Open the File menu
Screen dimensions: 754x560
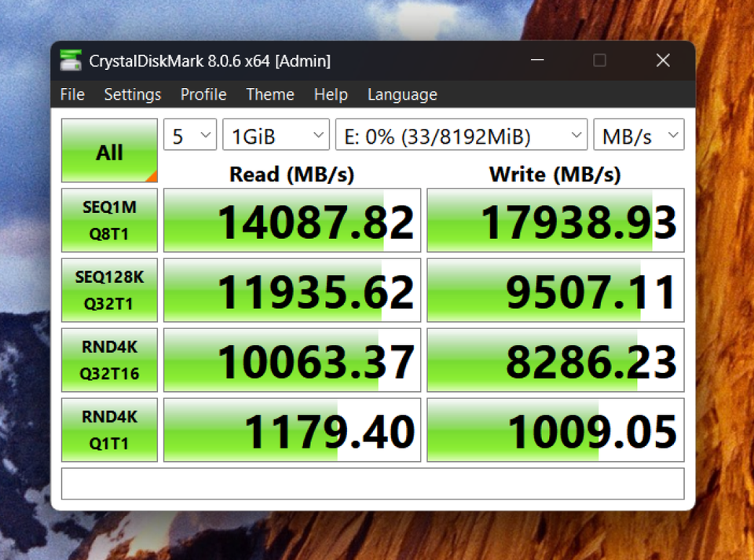(71, 94)
